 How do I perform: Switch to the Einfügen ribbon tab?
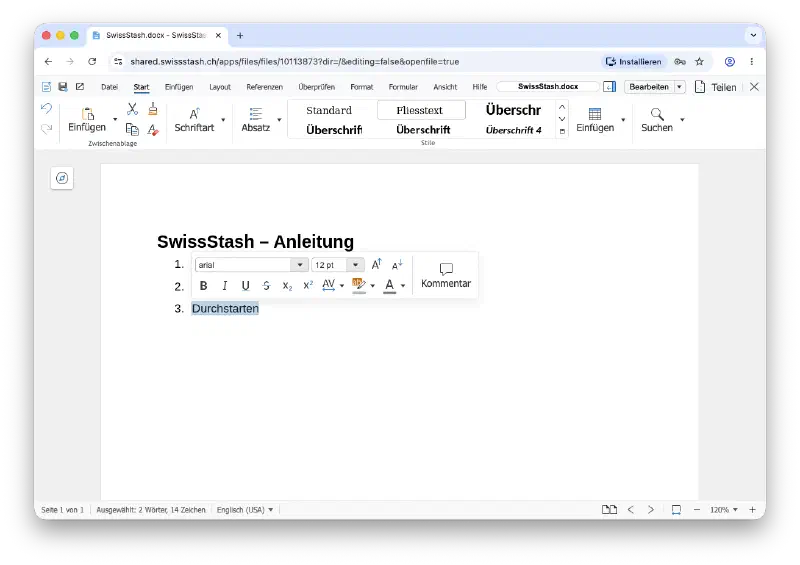(x=179, y=87)
